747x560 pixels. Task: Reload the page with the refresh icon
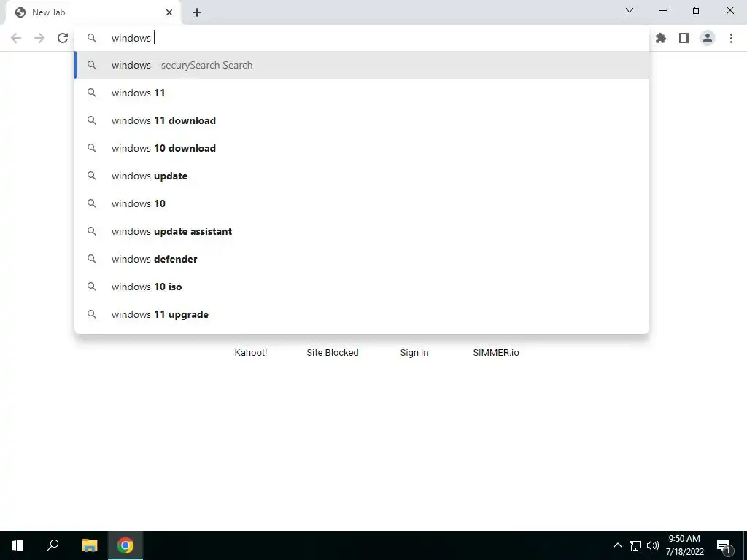[63, 38]
